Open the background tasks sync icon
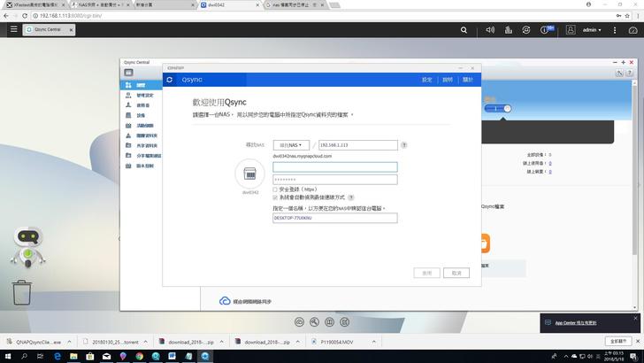This screenshot has height=363, width=644. [527, 29]
